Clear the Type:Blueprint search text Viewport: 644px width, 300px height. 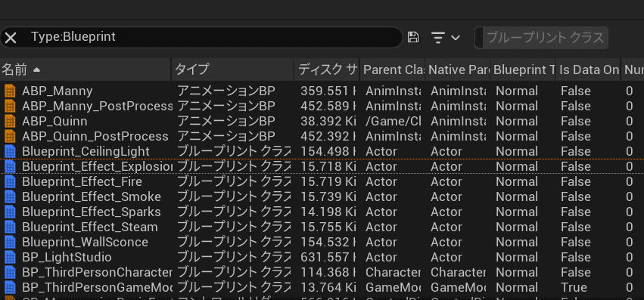[11, 38]
